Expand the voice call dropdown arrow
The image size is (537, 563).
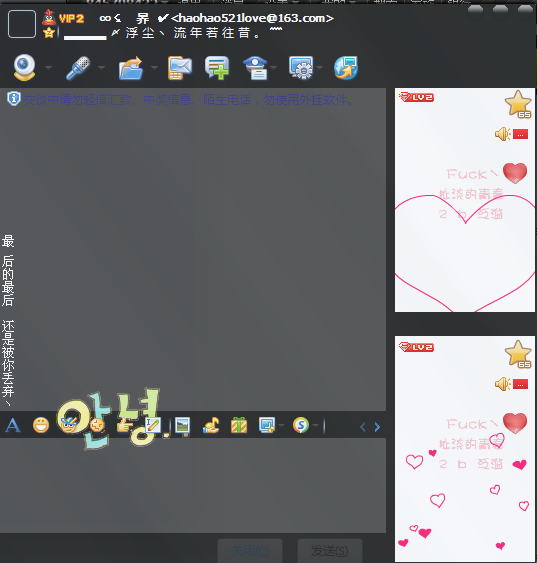click(101, 67)
